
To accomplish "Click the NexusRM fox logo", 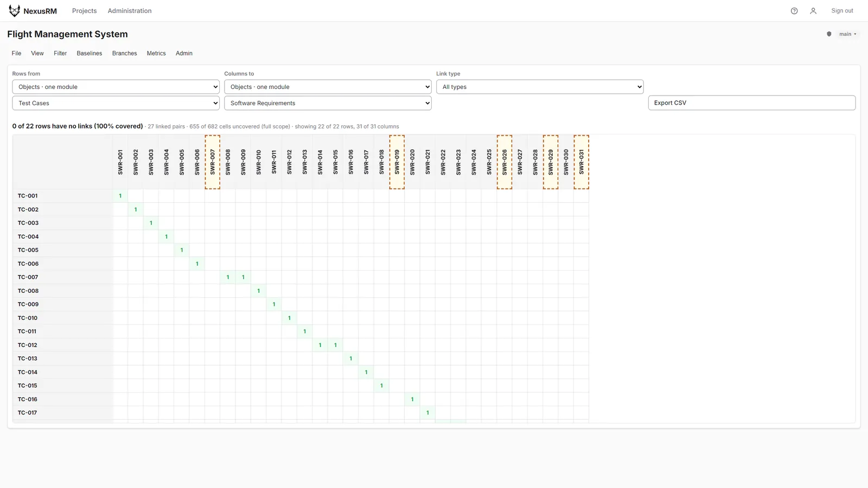I will coord(15,11).
